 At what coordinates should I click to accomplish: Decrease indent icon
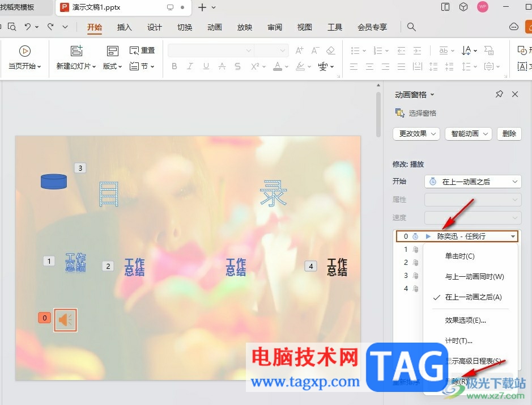[401, 50]
